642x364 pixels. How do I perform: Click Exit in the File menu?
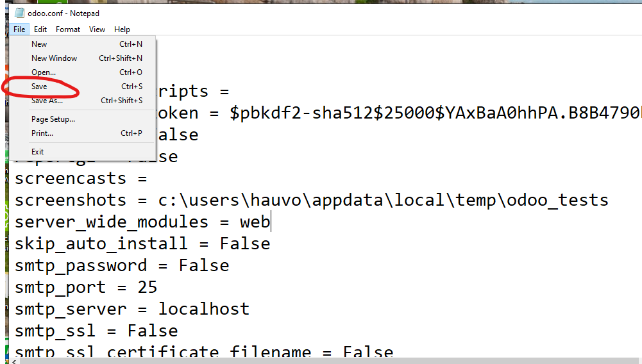coord(38,152)
